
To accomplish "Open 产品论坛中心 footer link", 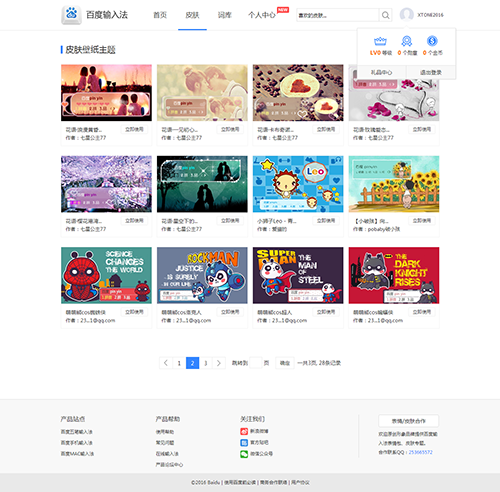I will [x=169, y=465].
